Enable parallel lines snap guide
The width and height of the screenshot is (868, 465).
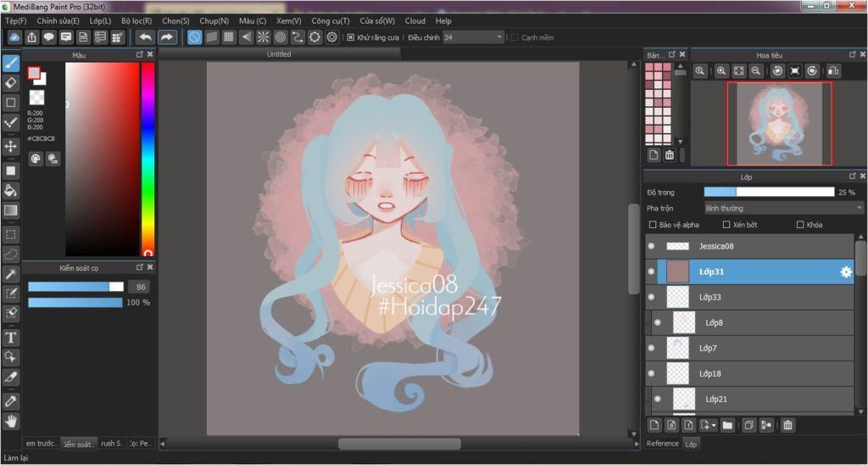pyautogui.click(x=211, y=37)
